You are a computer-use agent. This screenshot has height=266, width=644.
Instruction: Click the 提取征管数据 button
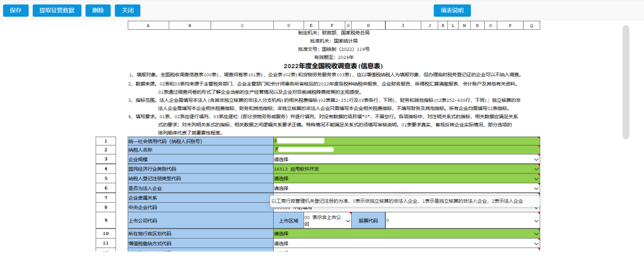[57, 11]
